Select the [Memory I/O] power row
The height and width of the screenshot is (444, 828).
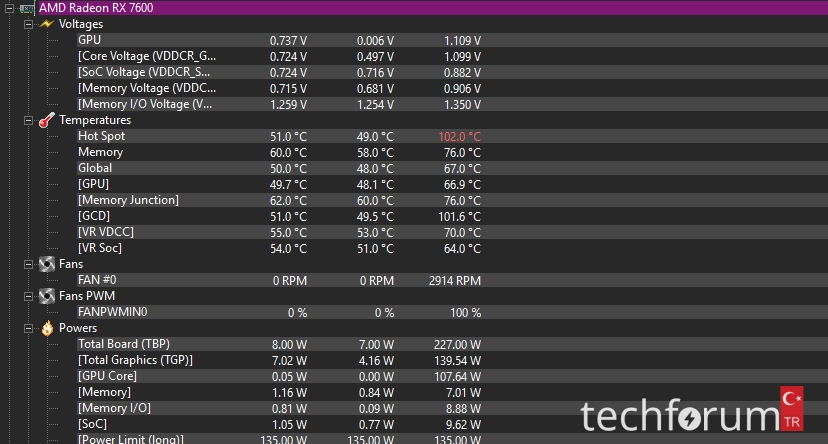pyautogui.click(x=452, y=408)
